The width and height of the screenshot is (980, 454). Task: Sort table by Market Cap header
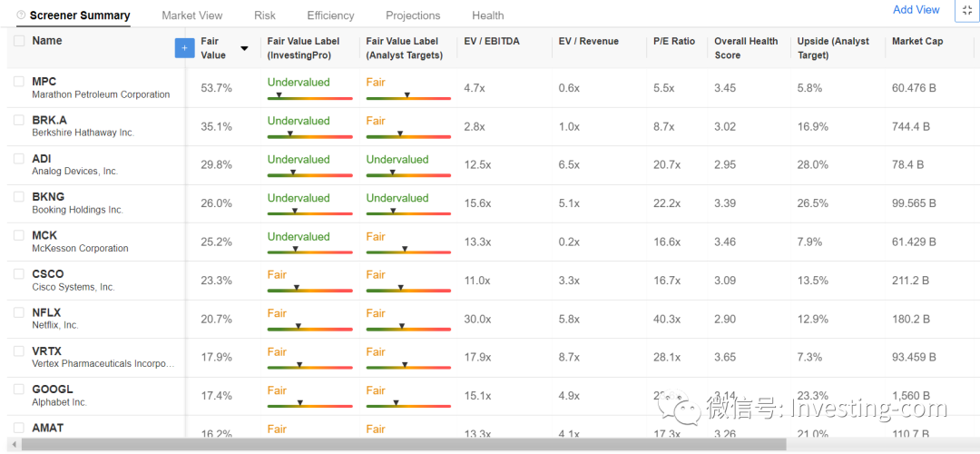point(917,41)
